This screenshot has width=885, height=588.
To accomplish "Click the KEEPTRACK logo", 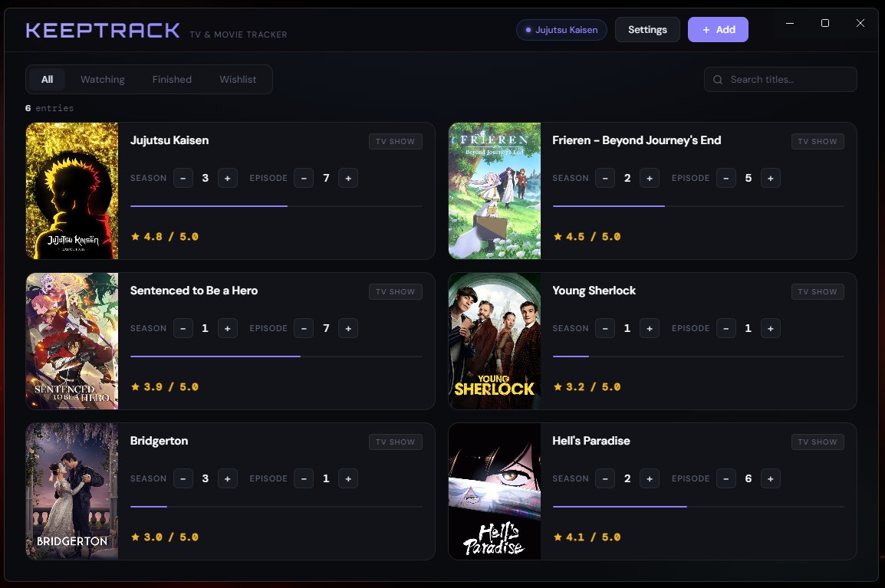I will [103, 30].
